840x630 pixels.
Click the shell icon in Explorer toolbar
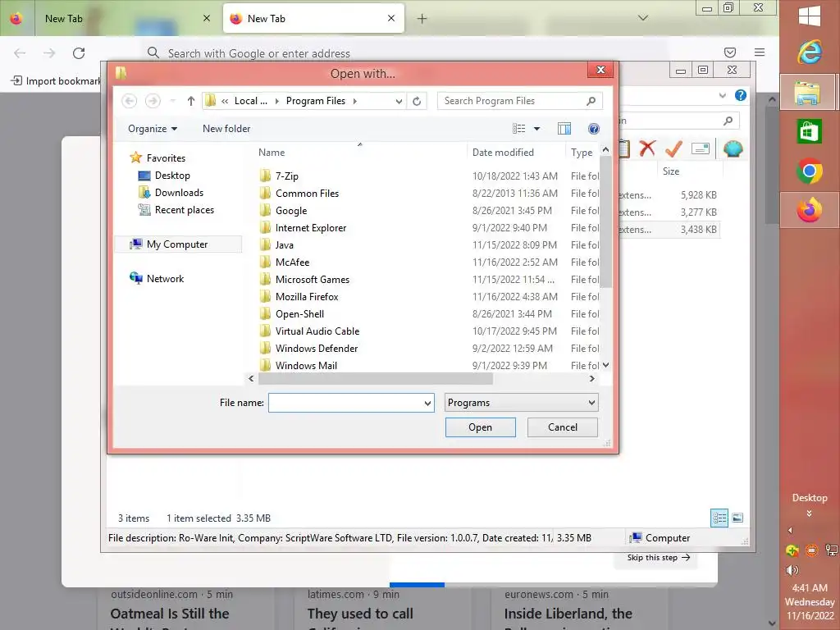coord(733,148)
